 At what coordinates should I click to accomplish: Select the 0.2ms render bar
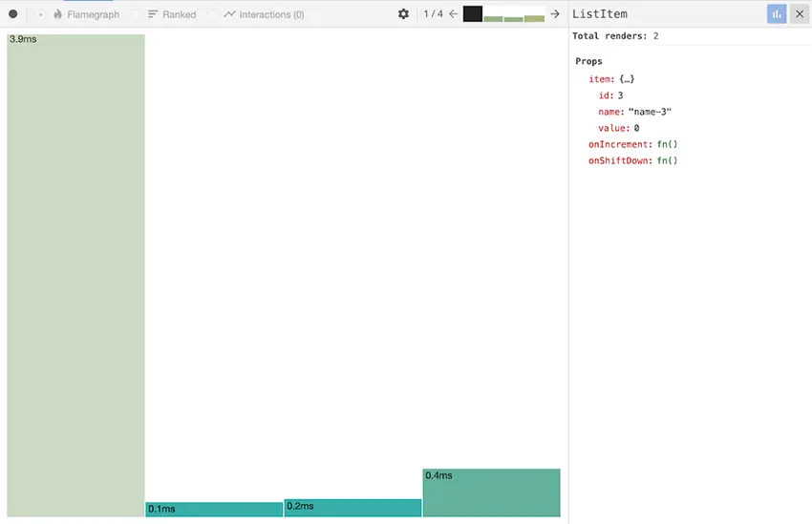[x=353, y=508]
